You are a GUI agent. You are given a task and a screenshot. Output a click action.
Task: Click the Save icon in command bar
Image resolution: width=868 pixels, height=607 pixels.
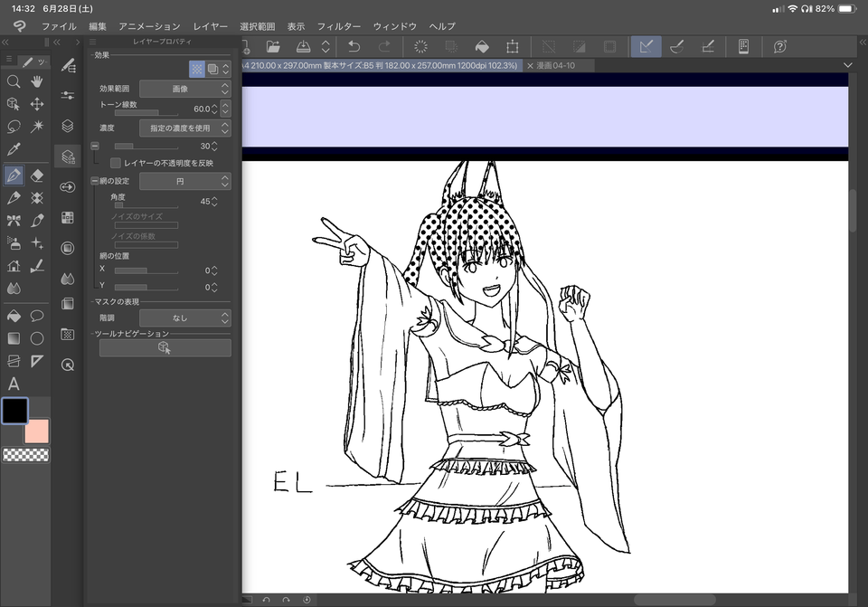point(304,47)
